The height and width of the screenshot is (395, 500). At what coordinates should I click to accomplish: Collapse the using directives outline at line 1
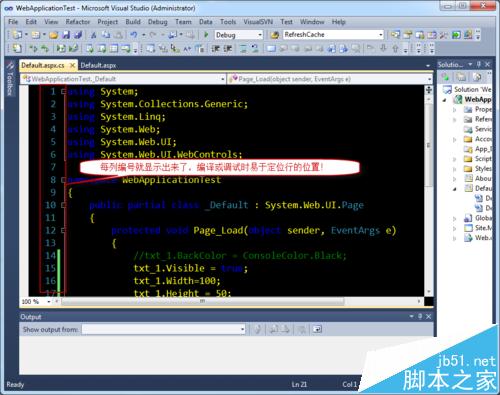(x=63, y=91)
